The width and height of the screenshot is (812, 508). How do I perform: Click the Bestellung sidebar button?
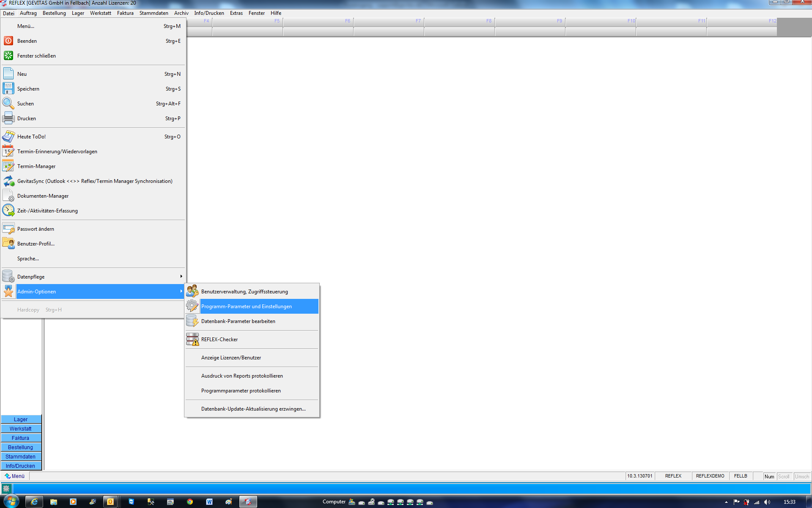tap(21, 447)
